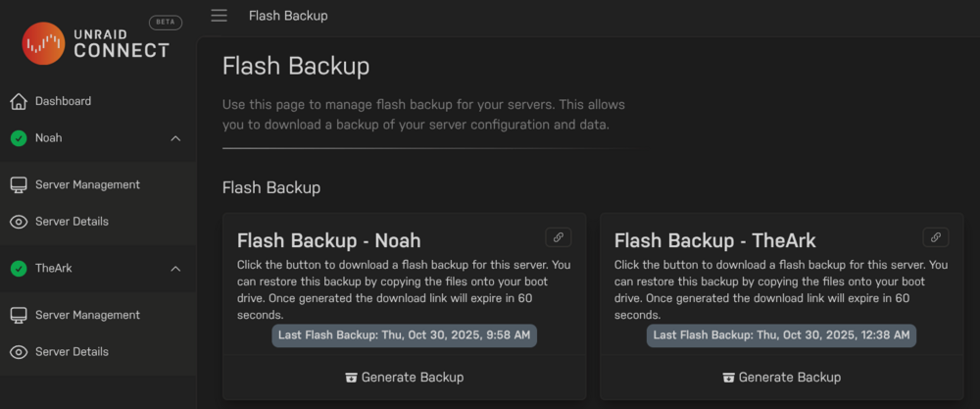
Task: Click the green status check for Noah
Action: 19,138
